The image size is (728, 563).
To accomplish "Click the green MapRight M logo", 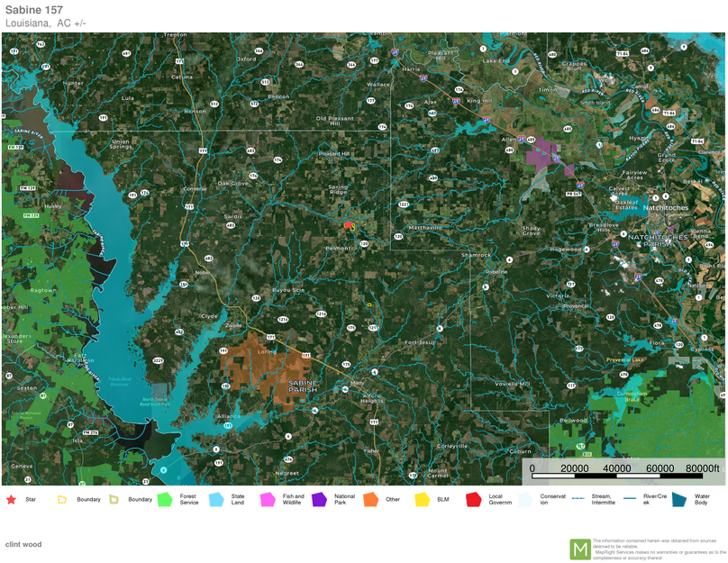I will (x=580, y=549).
